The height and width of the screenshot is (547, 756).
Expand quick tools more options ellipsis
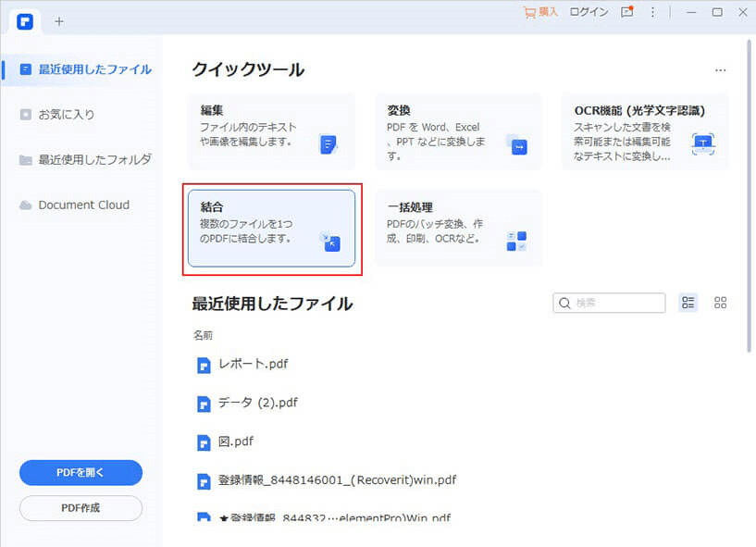720,70
